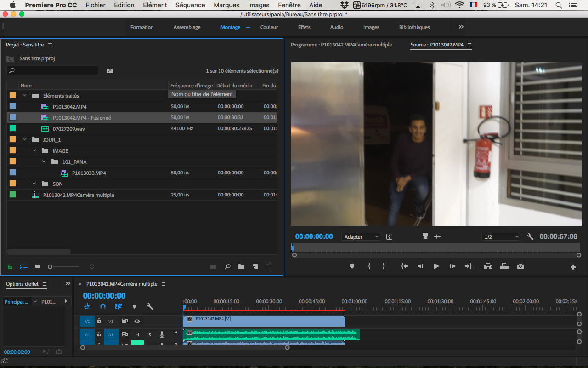
Task: Create a new bin in Project panel
Action: 241,266
